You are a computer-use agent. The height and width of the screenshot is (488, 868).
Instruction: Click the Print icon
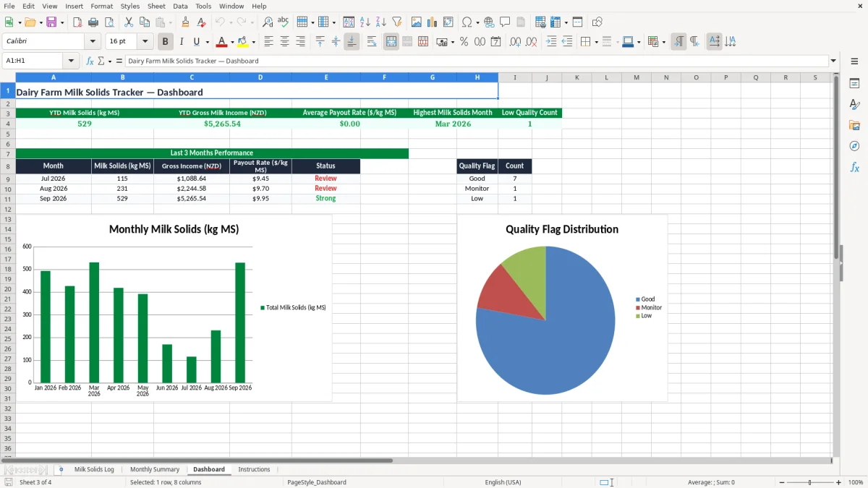93,22
